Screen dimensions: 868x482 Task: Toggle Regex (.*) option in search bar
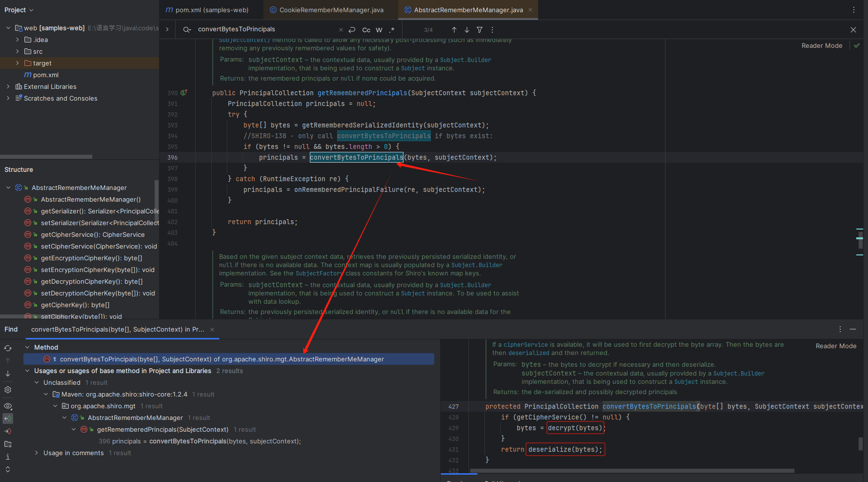coord(392,30)
